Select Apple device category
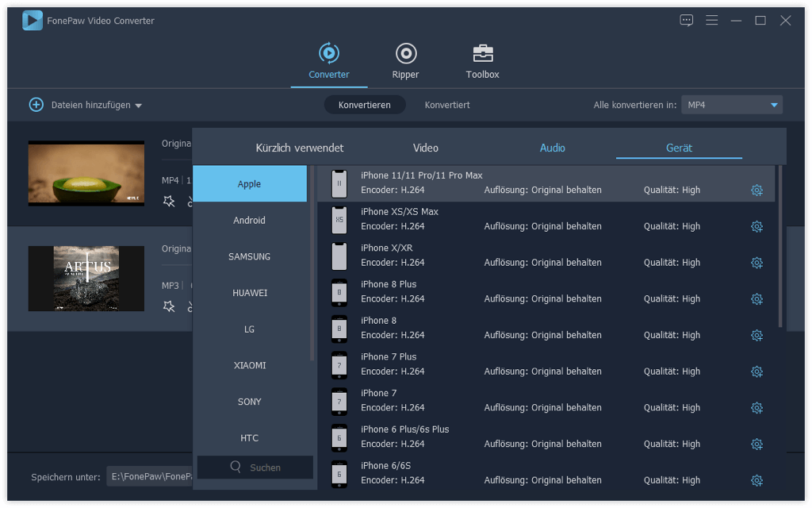This screenshot has height=508, width=812. (250, 183)
